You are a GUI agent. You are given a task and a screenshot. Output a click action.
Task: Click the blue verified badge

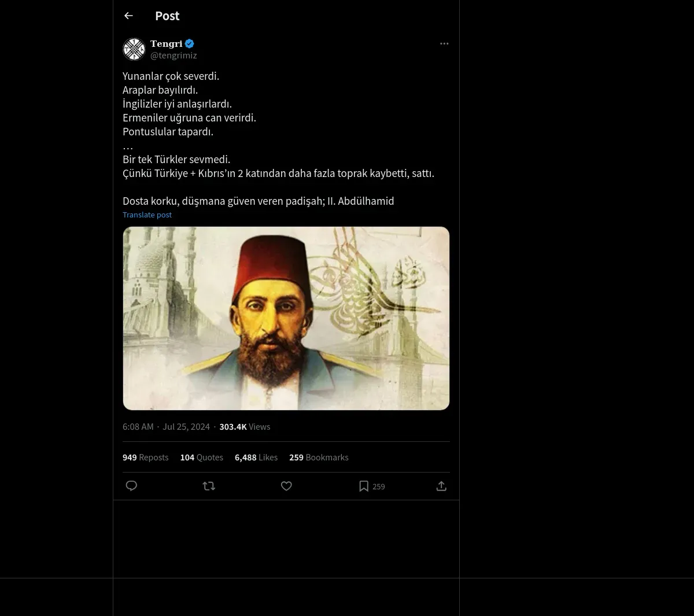point(190,43)
